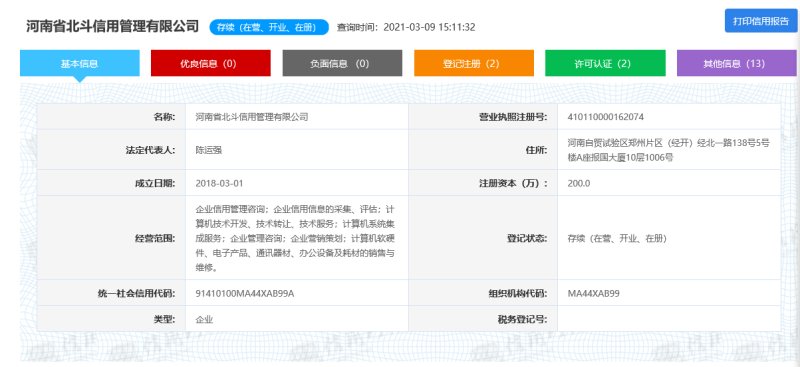Click the 类型 value 企业
Image resolution: width=800 pixels, height=367 pixels.
click(204, 320)
